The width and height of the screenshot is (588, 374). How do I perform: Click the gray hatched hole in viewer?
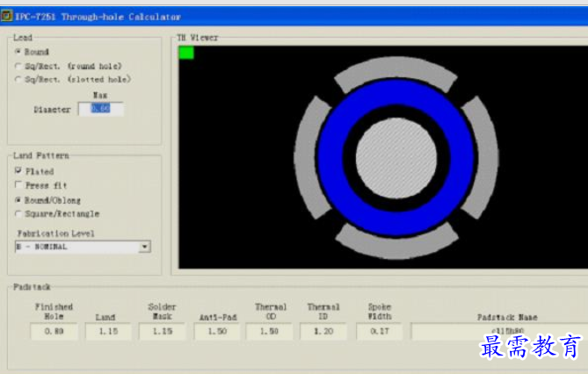point(396,158)
